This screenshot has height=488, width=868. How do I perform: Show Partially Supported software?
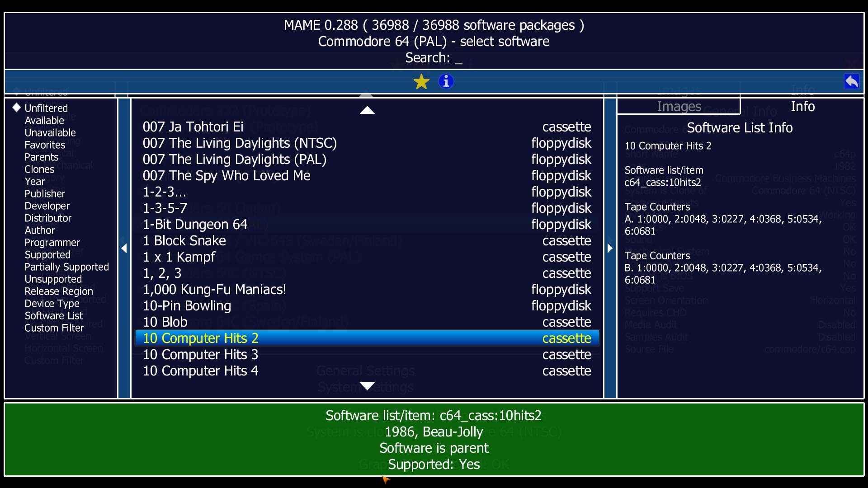point(67,267)
